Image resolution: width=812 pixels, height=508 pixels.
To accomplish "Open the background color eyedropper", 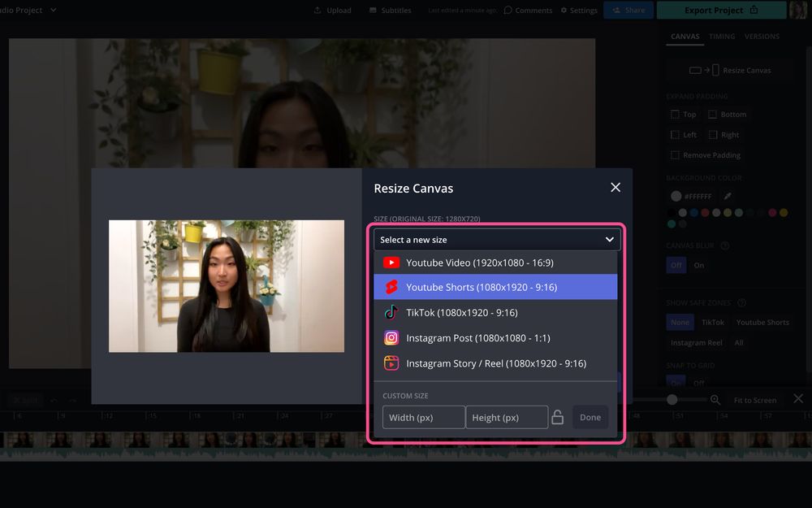I will point(727,195).
